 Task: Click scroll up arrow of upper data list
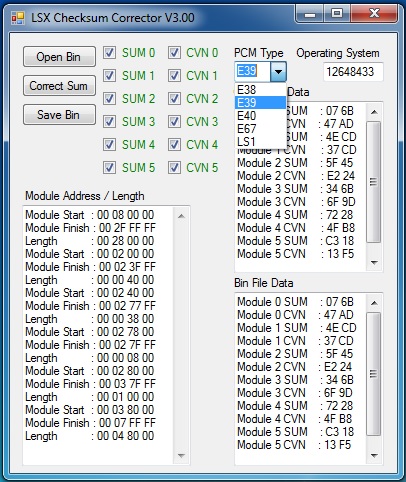coord(374,112)
